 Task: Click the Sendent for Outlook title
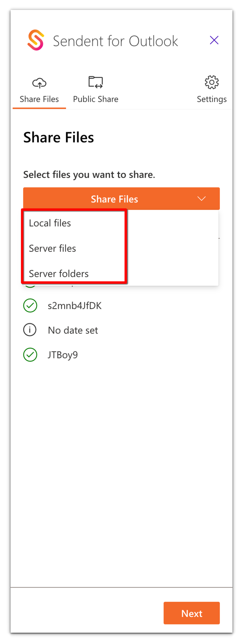(x=115, y=41)
